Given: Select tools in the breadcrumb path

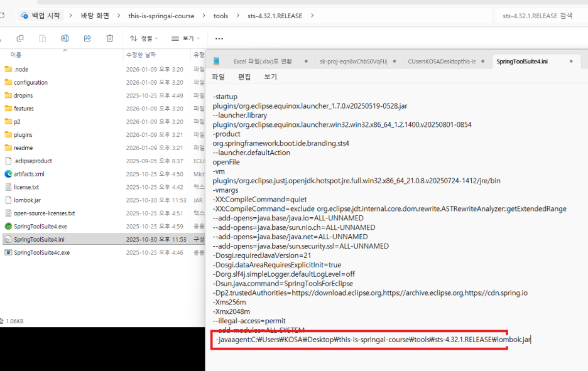Looking at the screenshot, I should (x=220, y=16).
